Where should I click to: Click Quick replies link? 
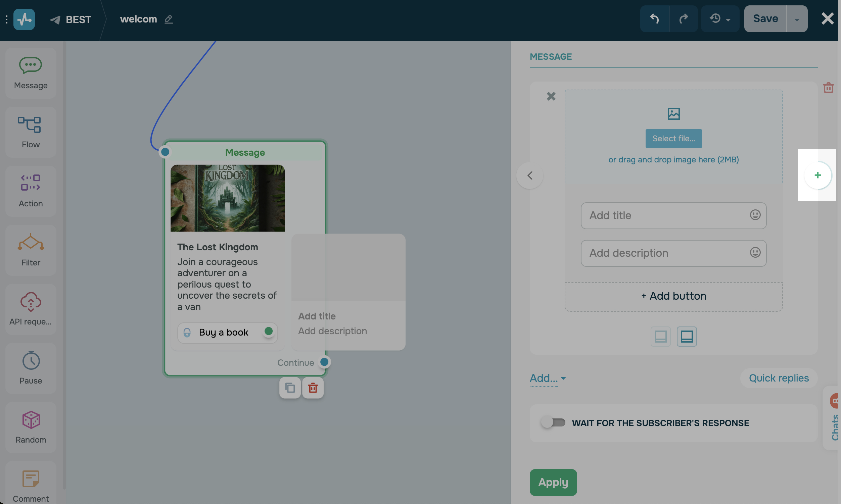coord(779,378)
